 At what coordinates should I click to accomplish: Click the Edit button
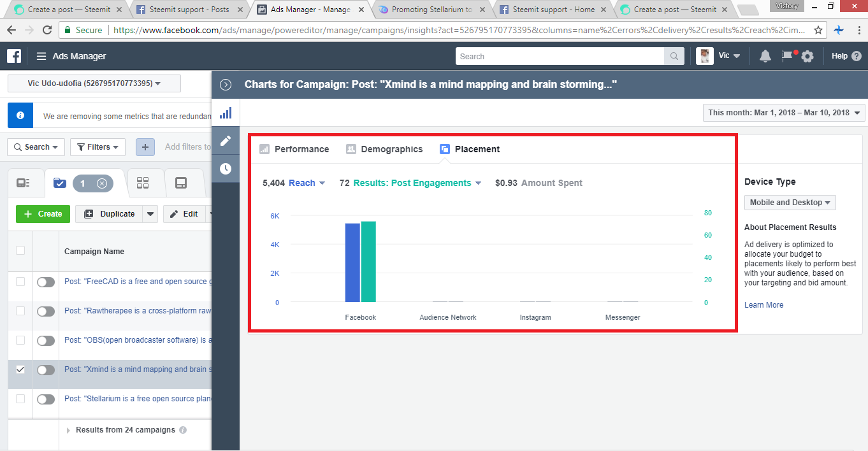click(183, 214)
